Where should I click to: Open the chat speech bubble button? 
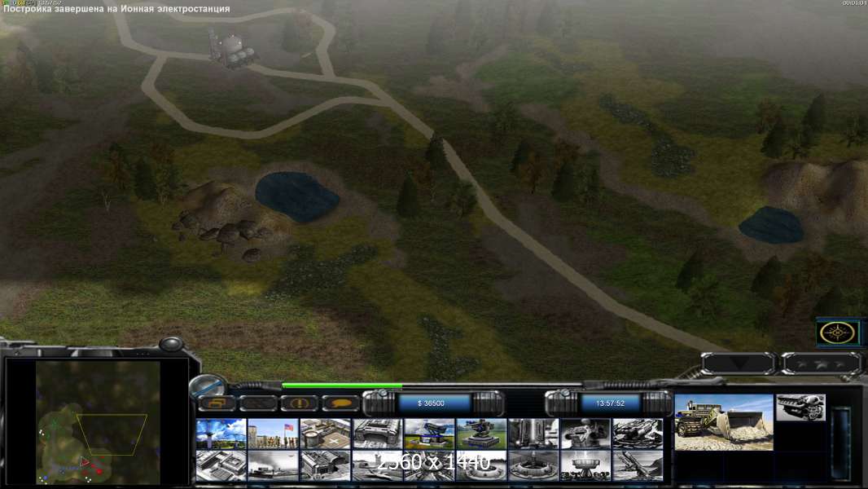coord(340,403)
